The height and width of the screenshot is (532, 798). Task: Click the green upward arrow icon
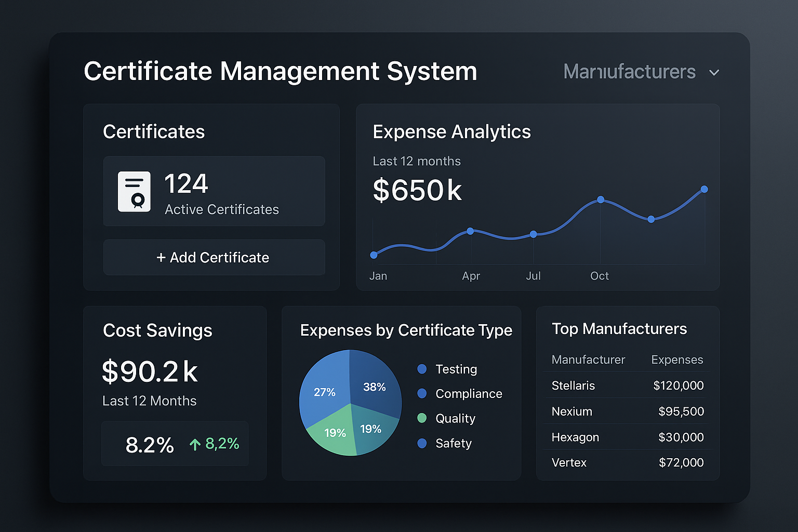click(x=195, y=444)
